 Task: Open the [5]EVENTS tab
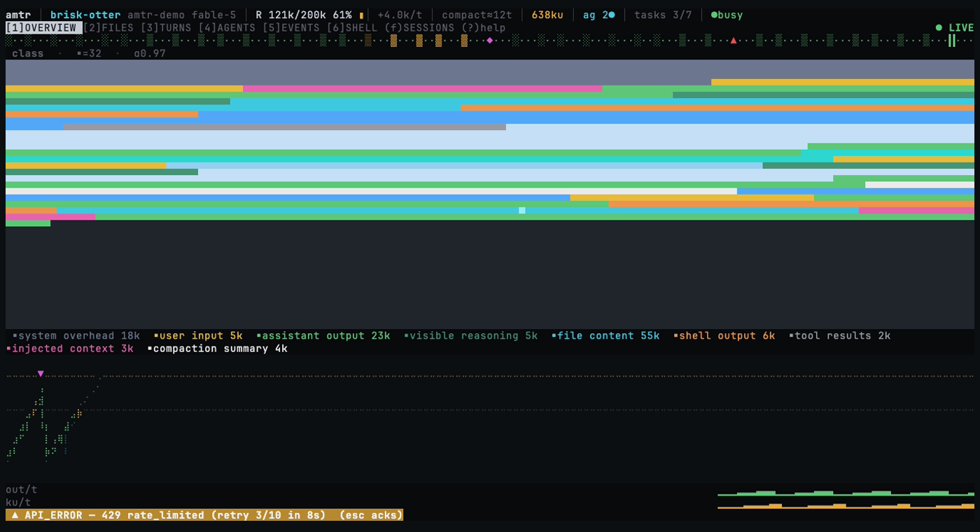[290, 28]
